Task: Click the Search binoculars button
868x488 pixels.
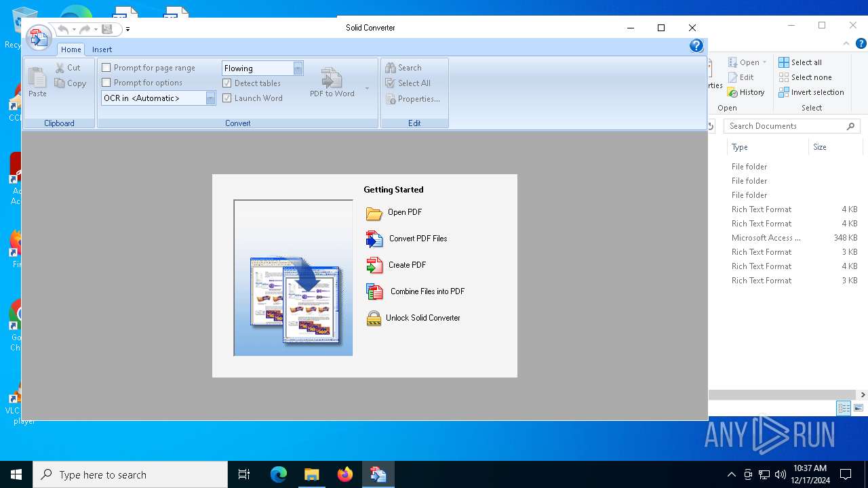Action: (x=403, y=68)
